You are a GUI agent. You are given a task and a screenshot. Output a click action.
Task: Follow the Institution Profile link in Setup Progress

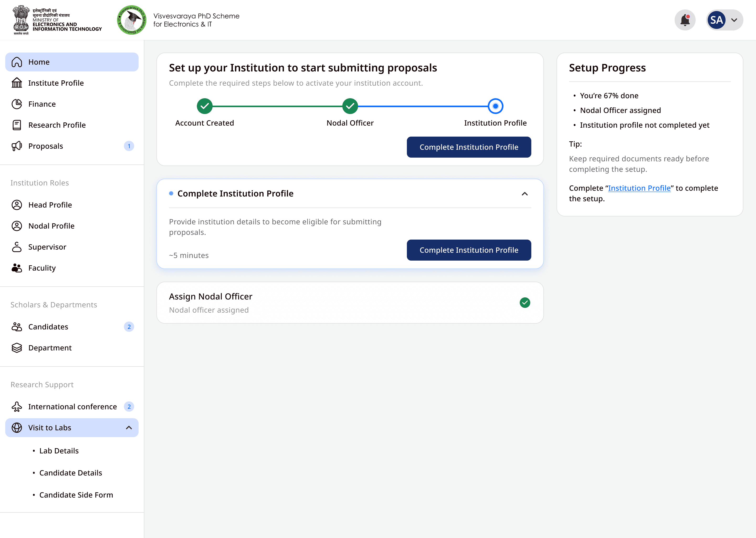[x=639, y=188]
